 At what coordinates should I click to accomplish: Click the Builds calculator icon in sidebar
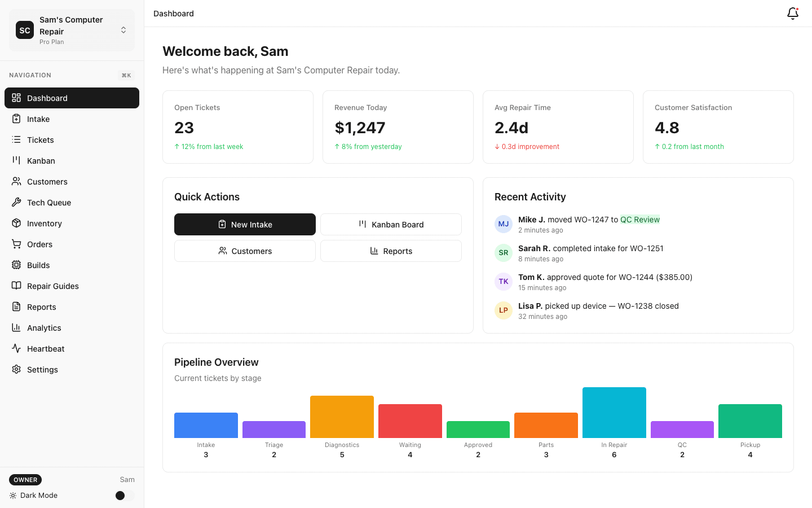(x=17, y=265)
